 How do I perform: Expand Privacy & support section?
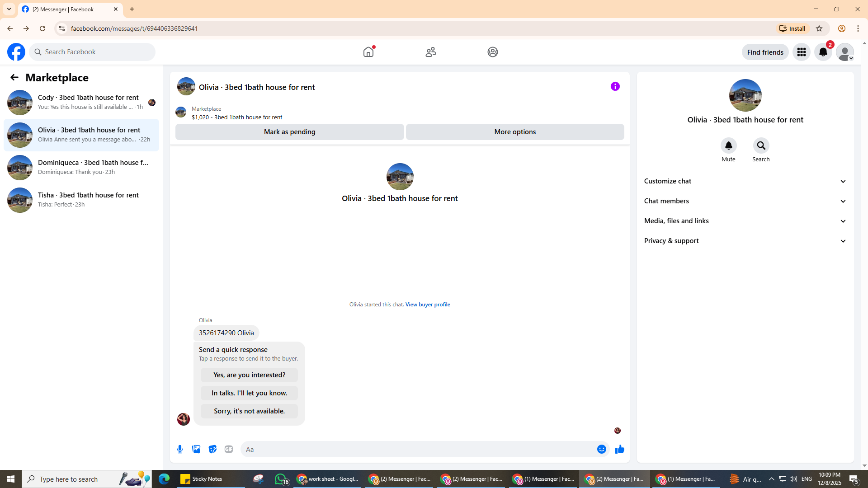(x=745, y=241)
